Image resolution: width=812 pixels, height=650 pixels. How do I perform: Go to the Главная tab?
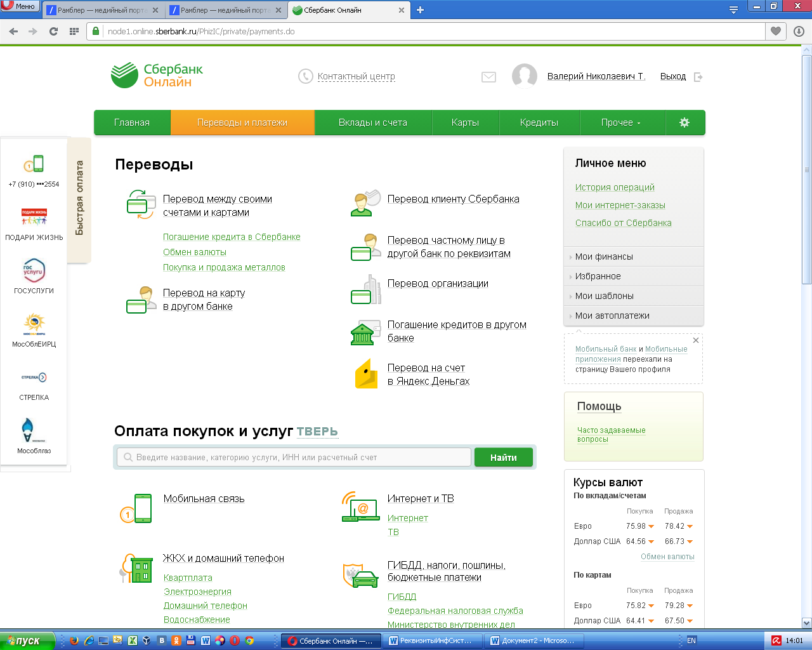tap(132, 123)
